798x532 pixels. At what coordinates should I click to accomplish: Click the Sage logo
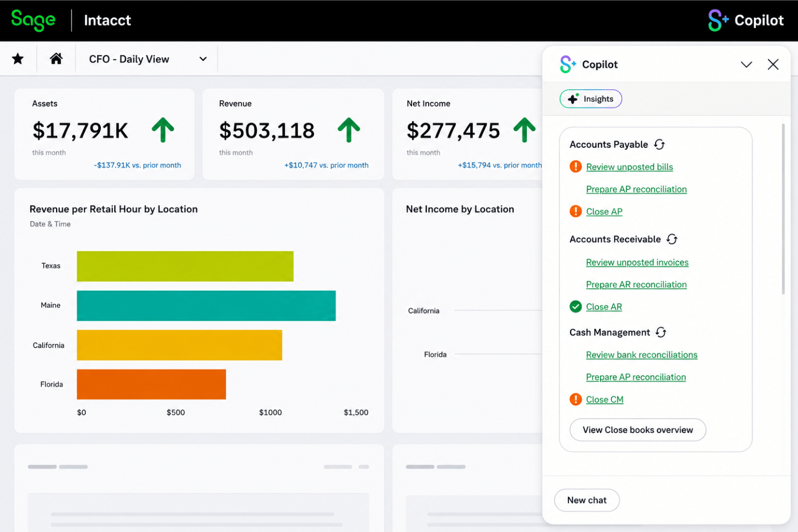pos(33,20)
